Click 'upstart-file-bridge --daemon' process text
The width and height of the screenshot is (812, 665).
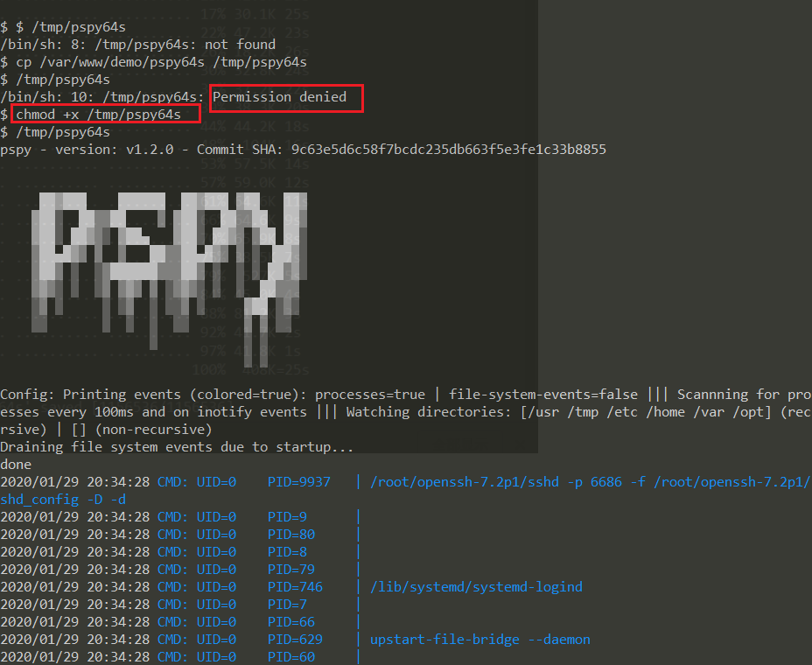[x=480, y=640]
